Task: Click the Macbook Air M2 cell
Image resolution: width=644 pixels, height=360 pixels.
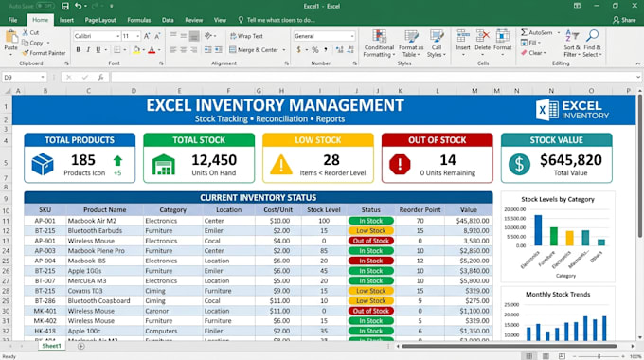Action: point(104,221)
